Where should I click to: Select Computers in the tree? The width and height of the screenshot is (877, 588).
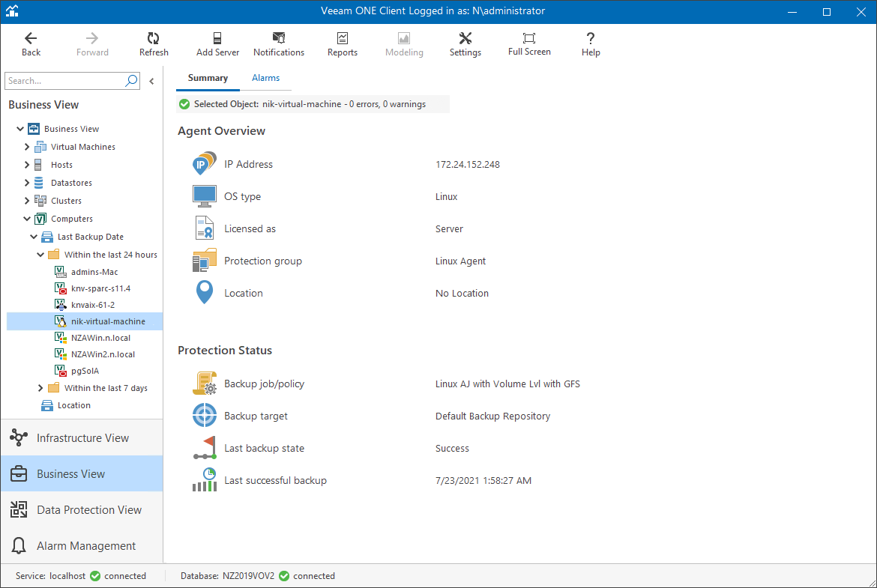point(72,219)
